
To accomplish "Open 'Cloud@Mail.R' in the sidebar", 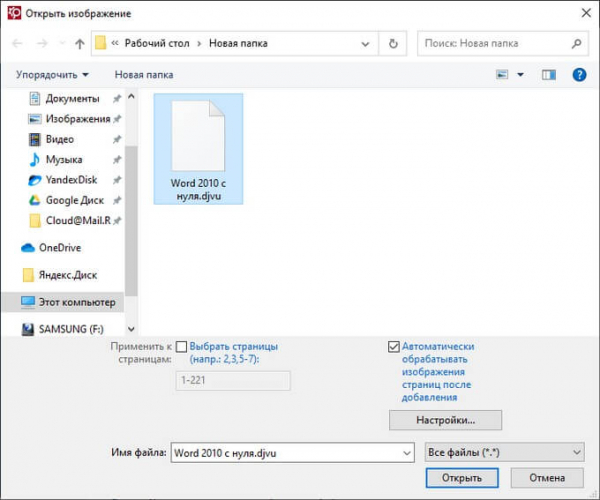I will [x=78, y=220].
